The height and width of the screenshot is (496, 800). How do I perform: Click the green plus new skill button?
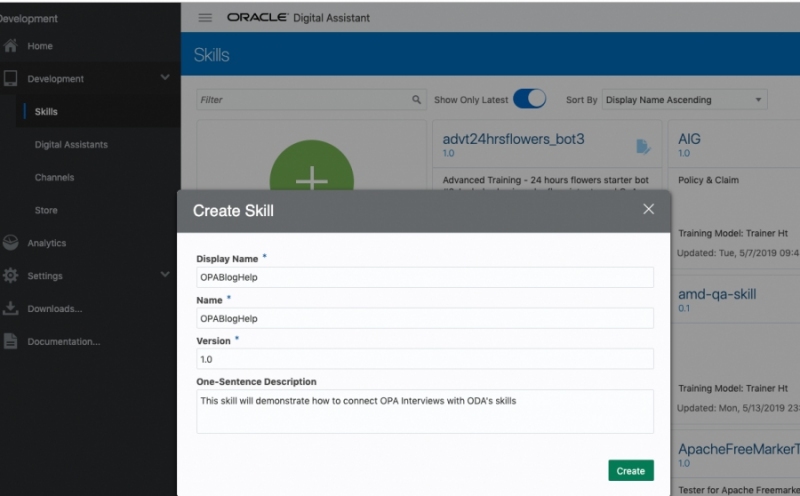(311, 166)
